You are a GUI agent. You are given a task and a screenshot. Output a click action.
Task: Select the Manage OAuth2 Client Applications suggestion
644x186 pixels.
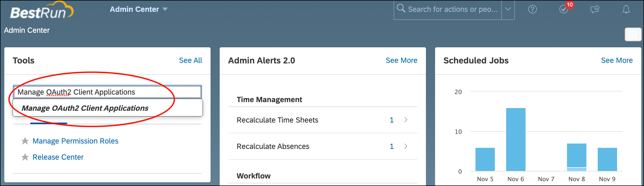click(x=108, y=108)
